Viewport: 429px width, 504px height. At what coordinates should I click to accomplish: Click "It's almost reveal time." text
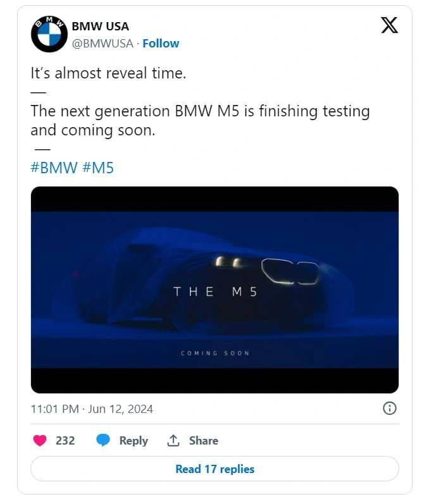point(108,73)
